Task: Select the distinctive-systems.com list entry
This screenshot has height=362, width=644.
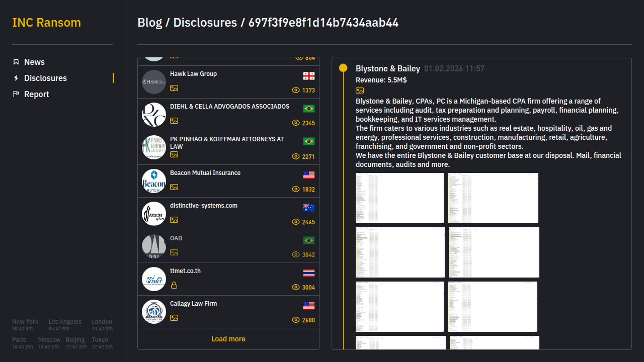Action: pos(204,206)
